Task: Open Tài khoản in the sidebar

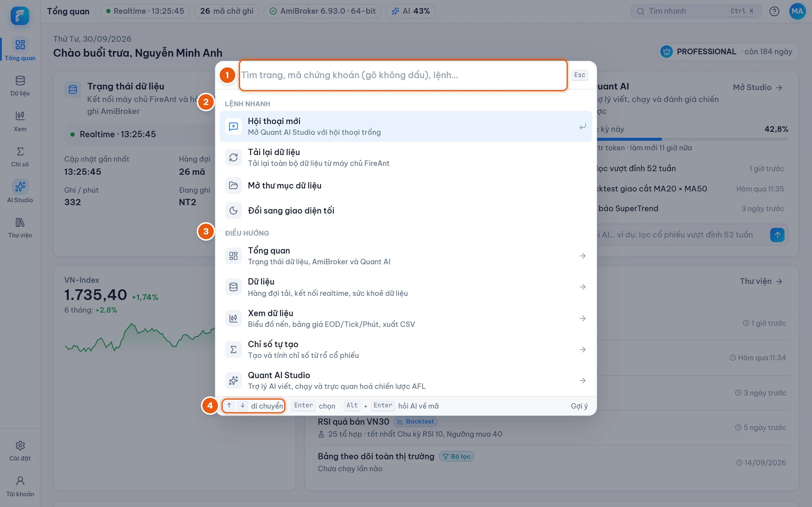Action: point(20,486)
